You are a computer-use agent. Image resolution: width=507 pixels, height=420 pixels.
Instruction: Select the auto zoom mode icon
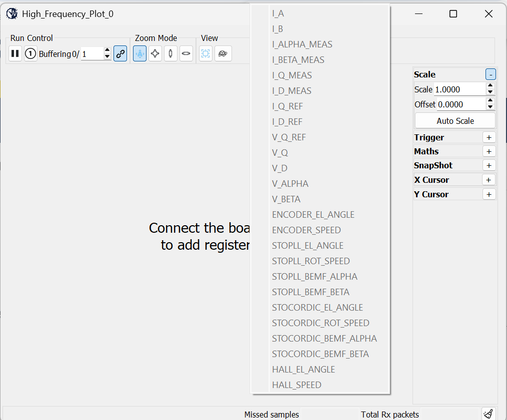(x=139, y=53)
